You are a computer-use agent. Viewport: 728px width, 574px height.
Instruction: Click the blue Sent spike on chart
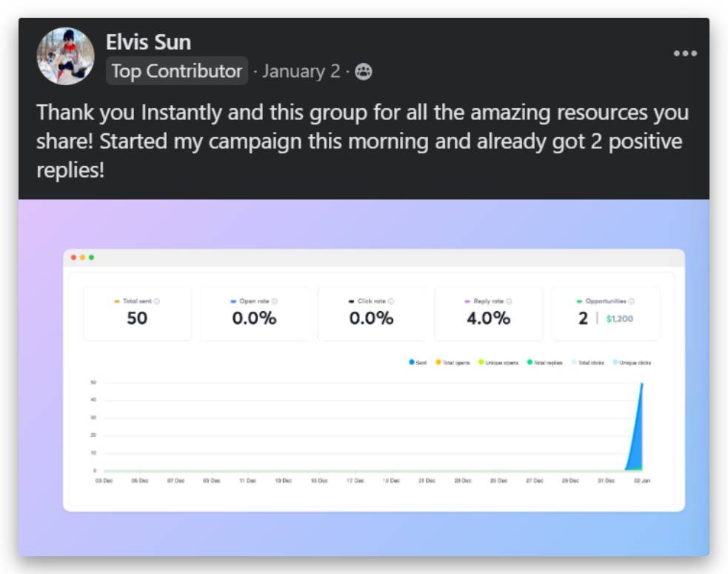637,444
